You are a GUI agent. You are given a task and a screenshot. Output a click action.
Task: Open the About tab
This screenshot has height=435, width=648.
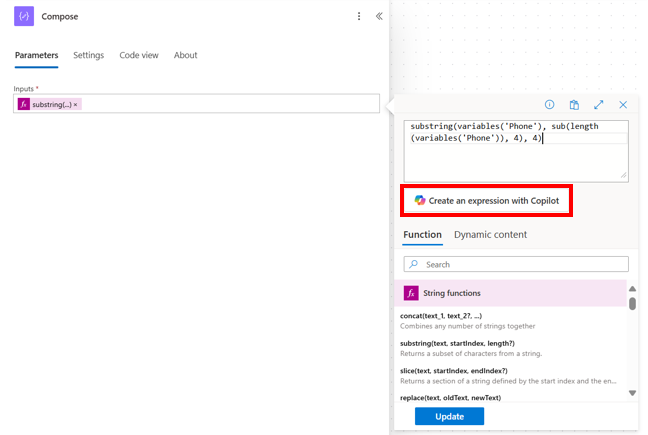tap(185, 55)
